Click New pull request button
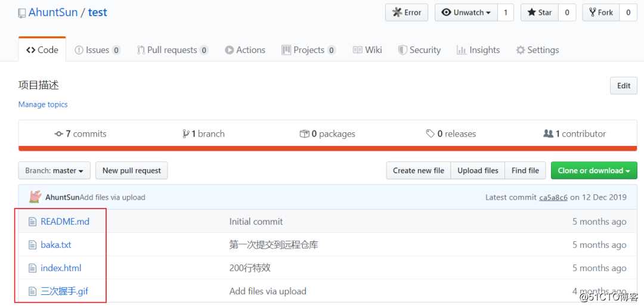Screen dimensions: 644x308 coord(131,170)
